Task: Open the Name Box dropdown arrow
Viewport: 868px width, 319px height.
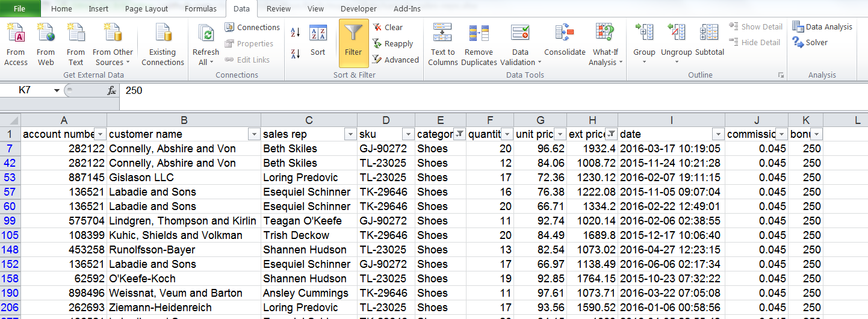Action: pos(57,90)
